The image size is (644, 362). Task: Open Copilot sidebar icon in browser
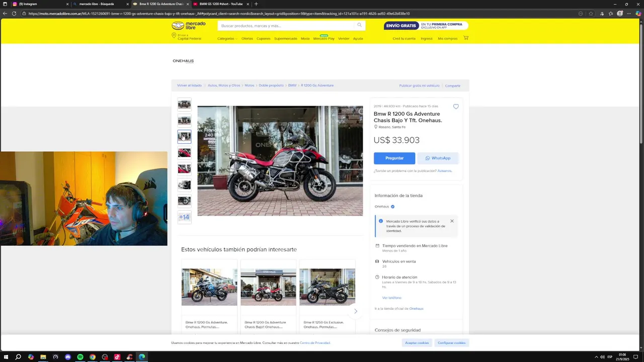point(638,14)
